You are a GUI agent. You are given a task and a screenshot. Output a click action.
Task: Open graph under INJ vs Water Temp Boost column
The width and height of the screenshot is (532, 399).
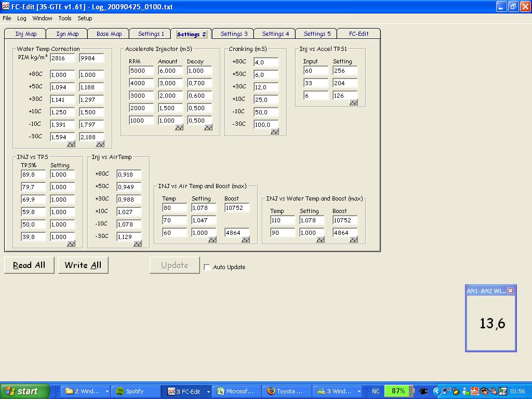354,240
